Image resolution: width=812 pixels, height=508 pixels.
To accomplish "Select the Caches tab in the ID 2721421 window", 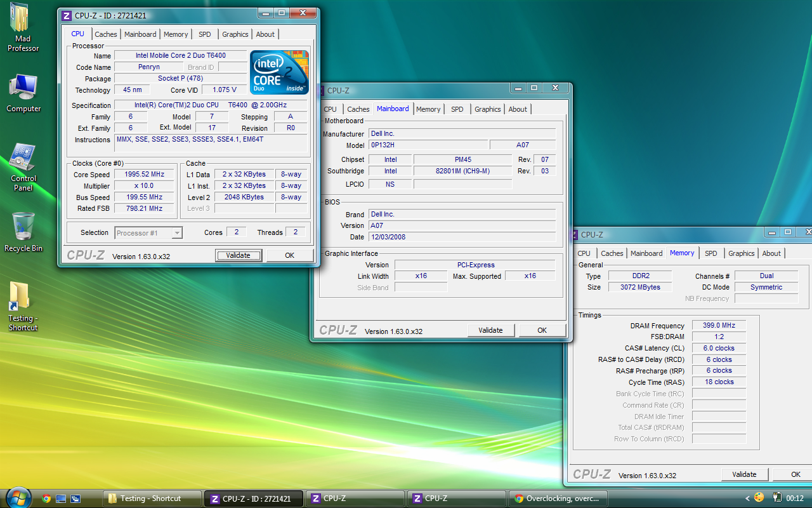I will click(x=106, y=34).
